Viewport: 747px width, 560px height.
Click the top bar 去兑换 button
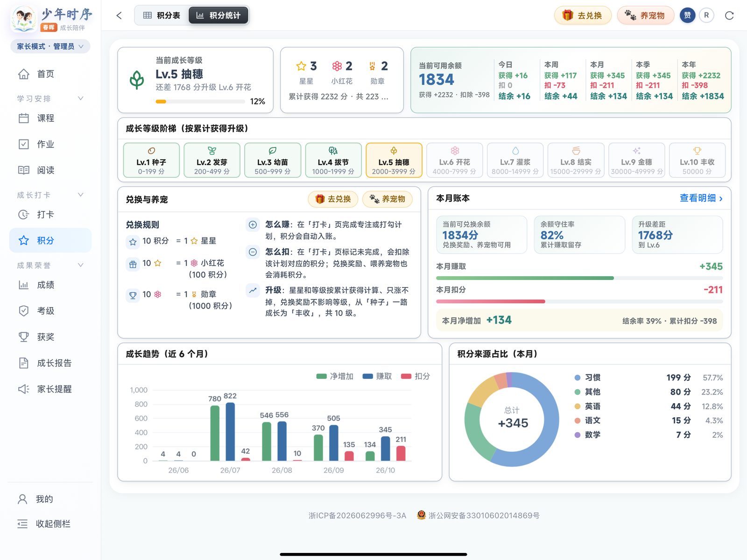(583, 15)
